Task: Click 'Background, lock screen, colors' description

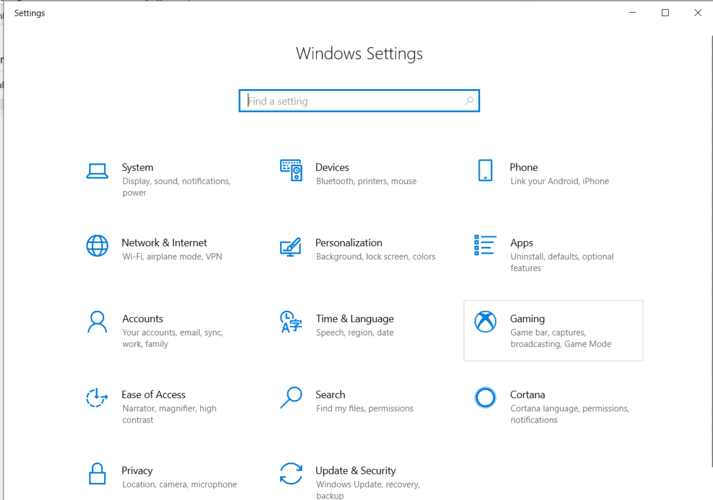Action: 376,257
